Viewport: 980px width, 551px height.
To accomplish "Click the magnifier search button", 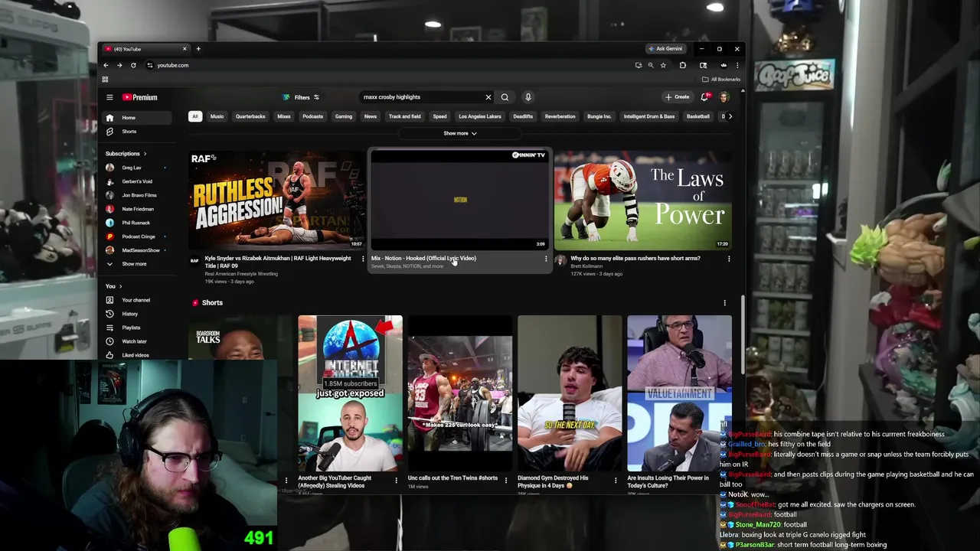I will pos(505,97).
